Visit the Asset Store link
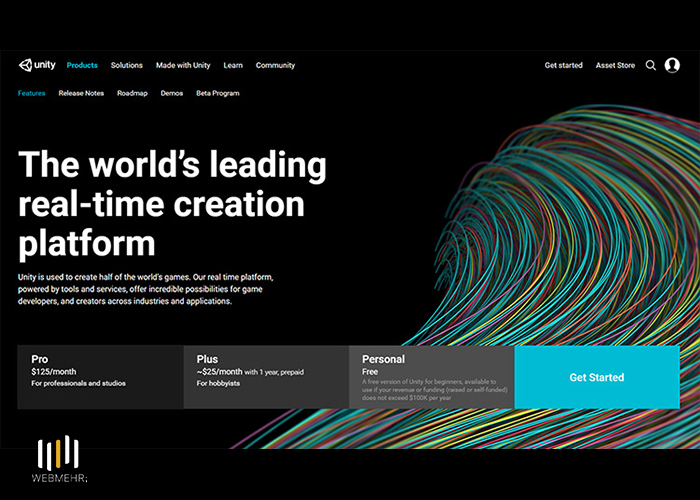 click(615, 65)
